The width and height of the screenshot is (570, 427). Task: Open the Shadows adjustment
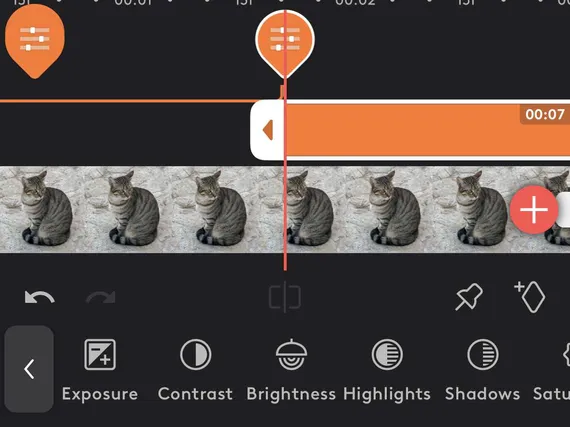point(482,354)
